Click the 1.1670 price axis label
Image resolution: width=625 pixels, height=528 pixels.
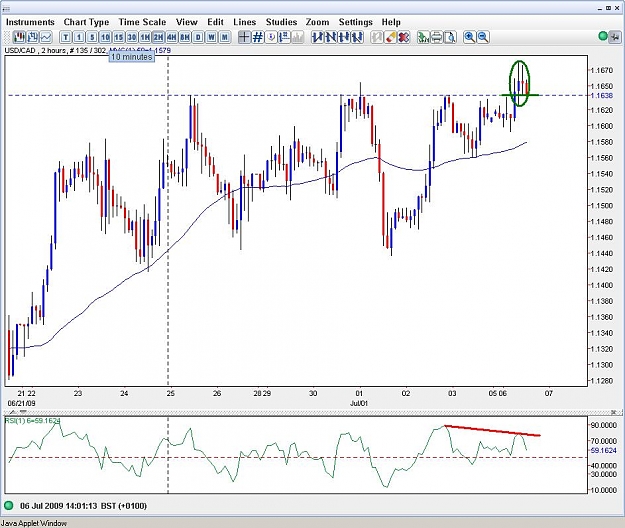point(601,70)
